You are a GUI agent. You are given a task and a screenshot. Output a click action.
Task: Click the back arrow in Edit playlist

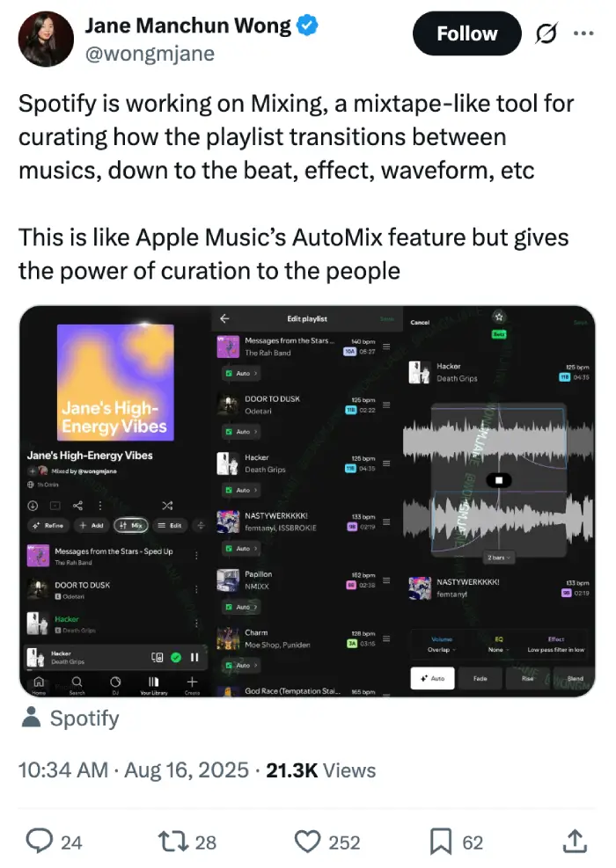(x=224, y=318)
